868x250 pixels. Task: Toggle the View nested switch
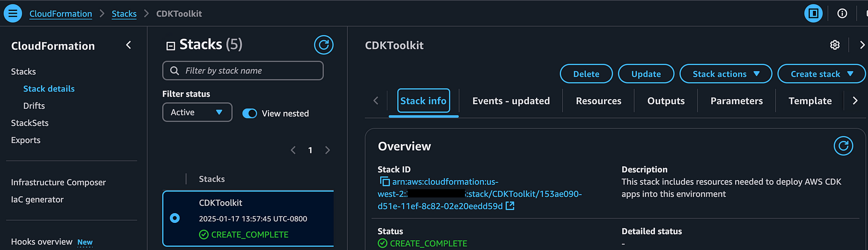click(x=250, y=113)
